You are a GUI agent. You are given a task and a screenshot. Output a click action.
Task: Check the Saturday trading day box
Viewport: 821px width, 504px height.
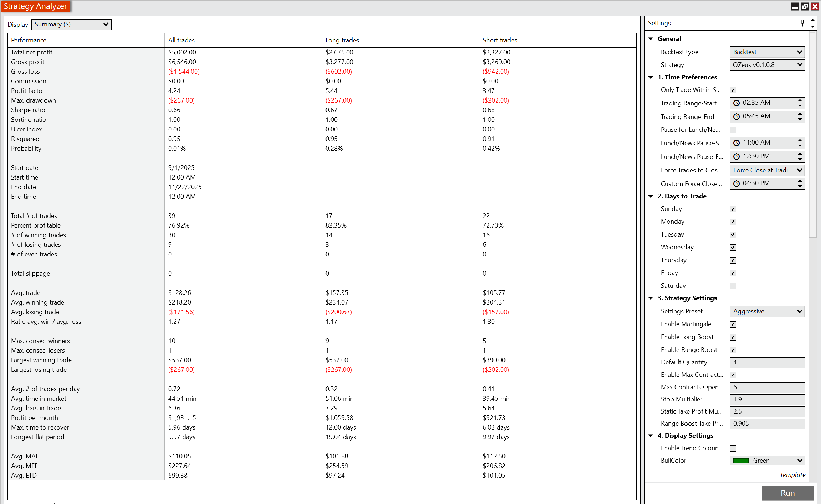tap(733, 286)
